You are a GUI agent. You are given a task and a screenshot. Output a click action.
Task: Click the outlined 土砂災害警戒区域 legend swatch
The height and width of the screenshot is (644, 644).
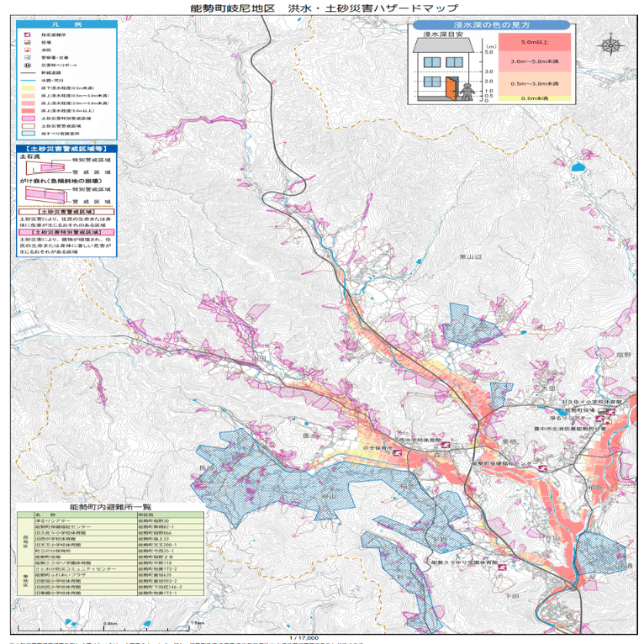pyautogui.click(x=28, y=126)
